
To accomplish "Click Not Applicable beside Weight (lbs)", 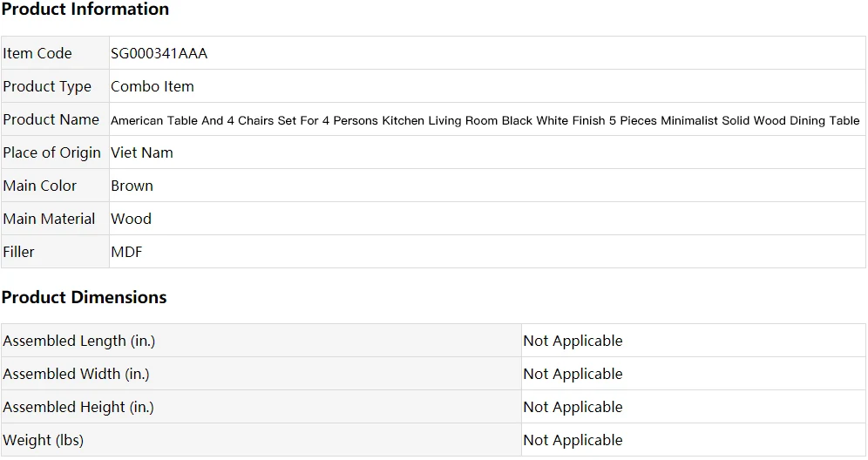I will (x=573, y=441).
